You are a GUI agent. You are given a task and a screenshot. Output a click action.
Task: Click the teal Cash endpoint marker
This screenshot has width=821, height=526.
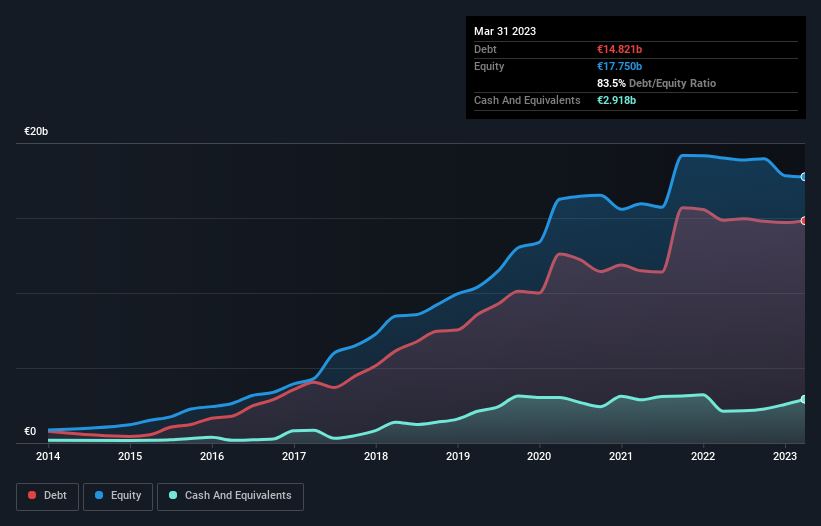[x=804, y=399]
